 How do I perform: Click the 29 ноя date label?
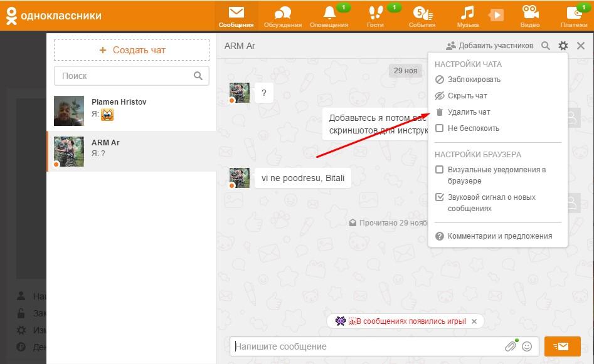point(405,71)
